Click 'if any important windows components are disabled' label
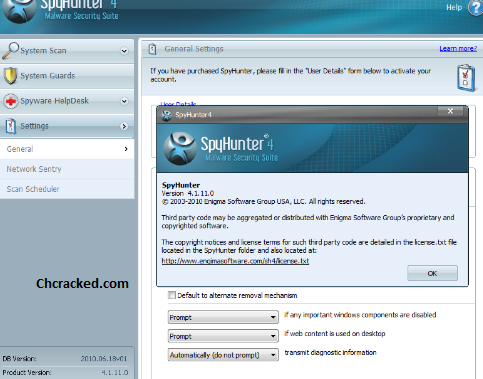This screenshot has width=483, height=379. click(x=360, y=315)
